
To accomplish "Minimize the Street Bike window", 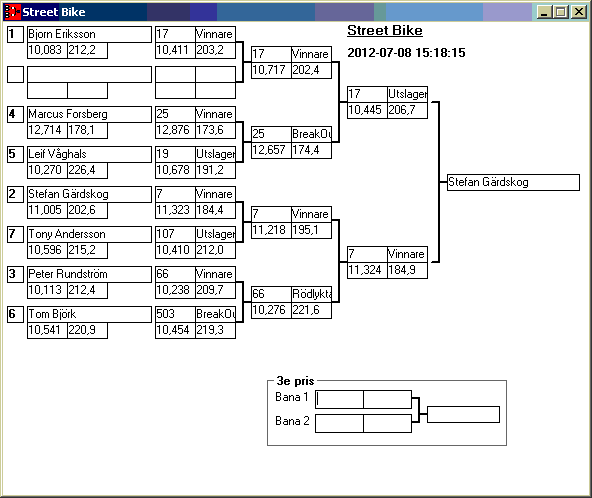I will (x=544, y=12).
